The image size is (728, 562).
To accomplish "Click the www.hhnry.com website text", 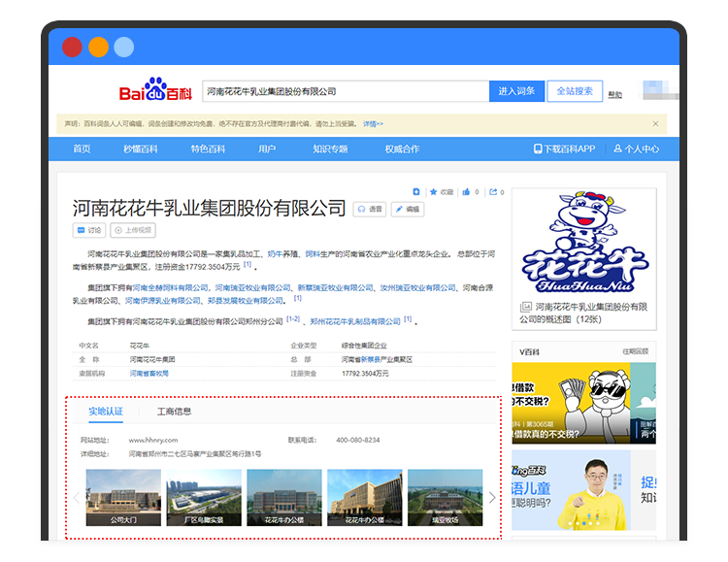I will pyautogui.click(x=153, y=440).
